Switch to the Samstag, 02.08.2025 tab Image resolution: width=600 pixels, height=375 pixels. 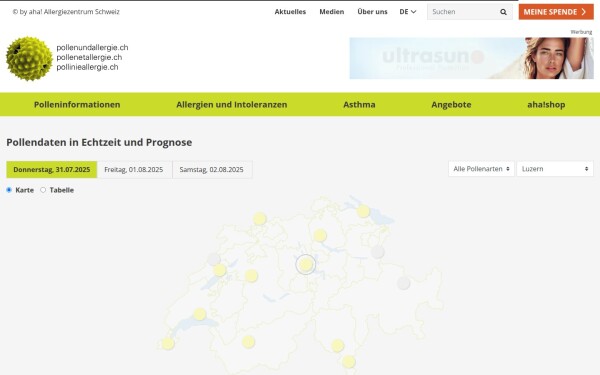212,170
